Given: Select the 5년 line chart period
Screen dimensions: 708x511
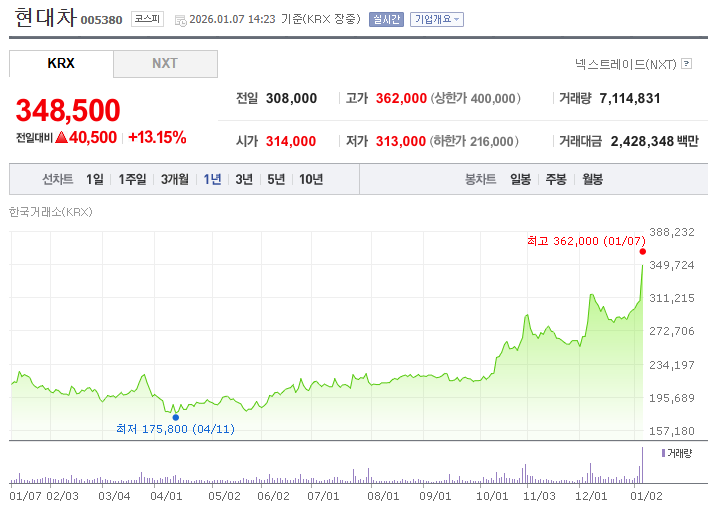Looking at the screenshot, I should [x=276, y=179].
